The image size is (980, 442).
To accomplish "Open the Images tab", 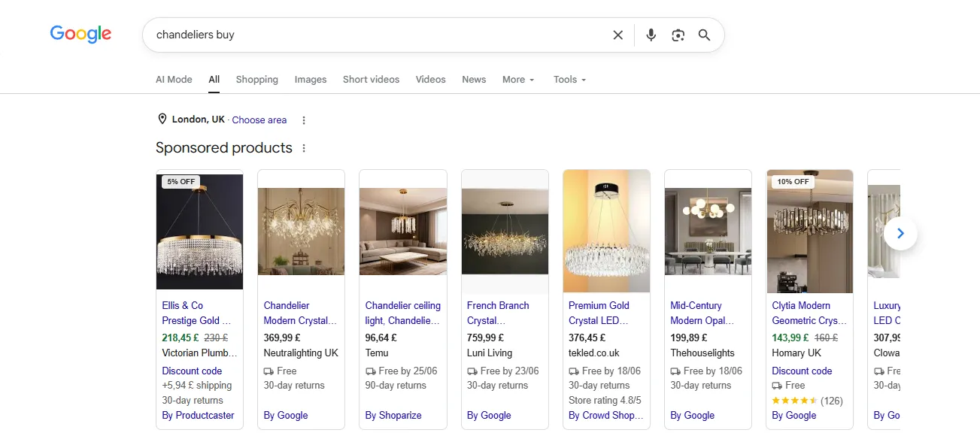I will tap(311, 79).
